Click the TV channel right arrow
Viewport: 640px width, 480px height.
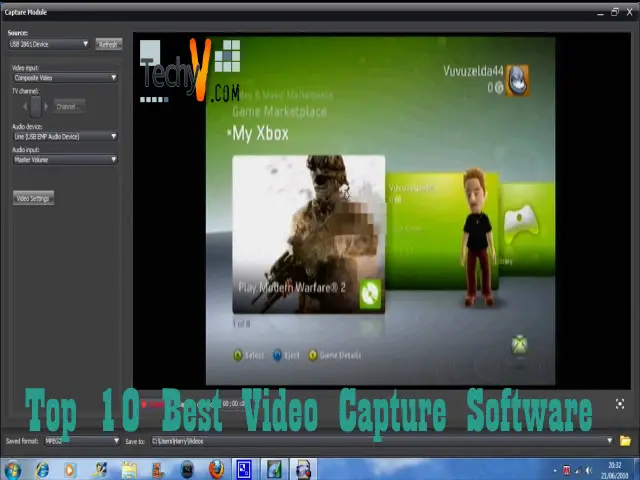tap(46, 107)
